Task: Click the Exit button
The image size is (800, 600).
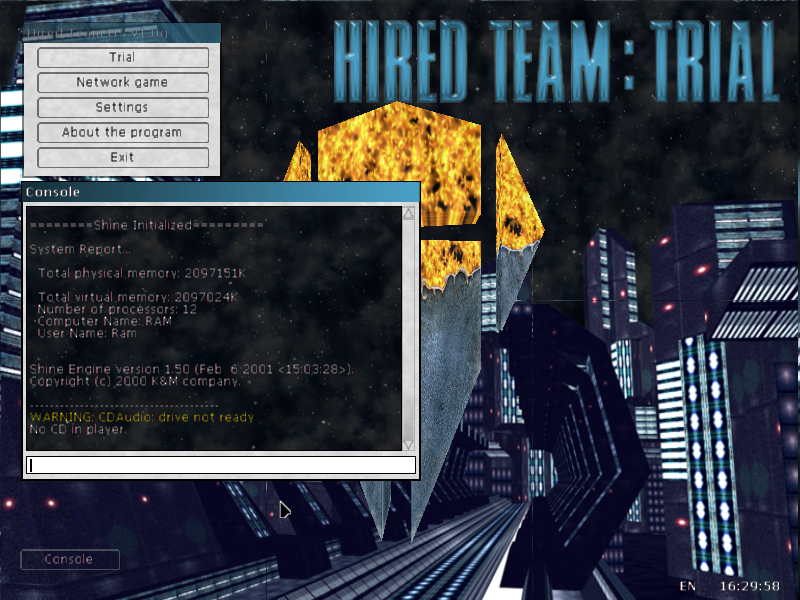Action: [122, 157]
